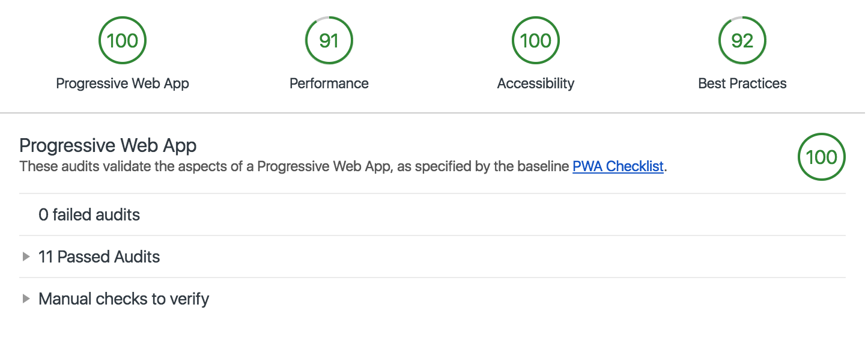
Task: Click the section score gauge beside PWA Checklist
Action: point(821,157)
